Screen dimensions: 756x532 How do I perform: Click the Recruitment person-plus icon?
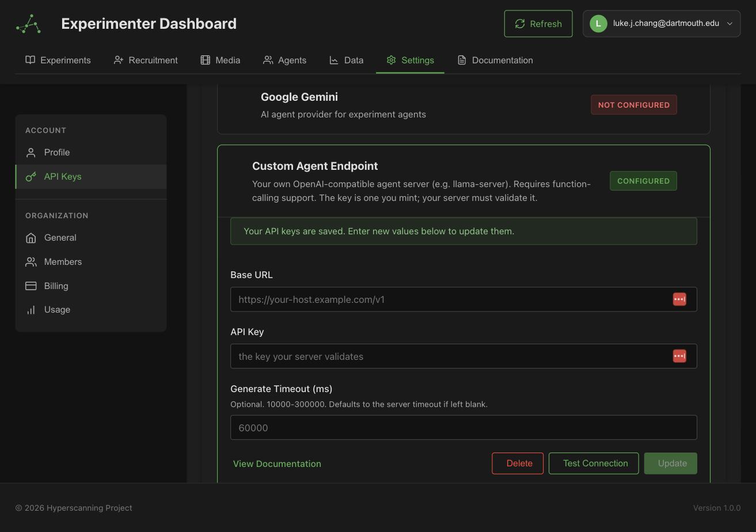click(x=119, y=60)
